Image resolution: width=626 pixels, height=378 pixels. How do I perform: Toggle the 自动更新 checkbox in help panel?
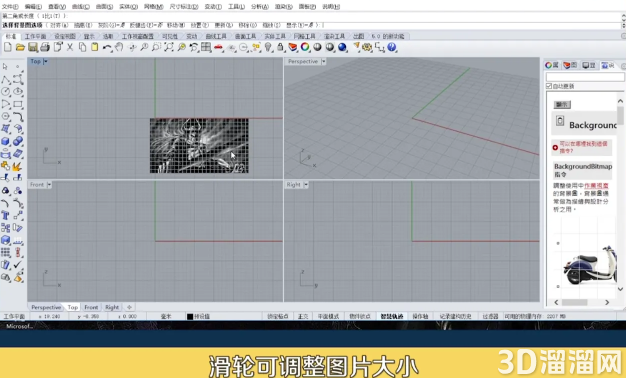(x=549, y=86)
